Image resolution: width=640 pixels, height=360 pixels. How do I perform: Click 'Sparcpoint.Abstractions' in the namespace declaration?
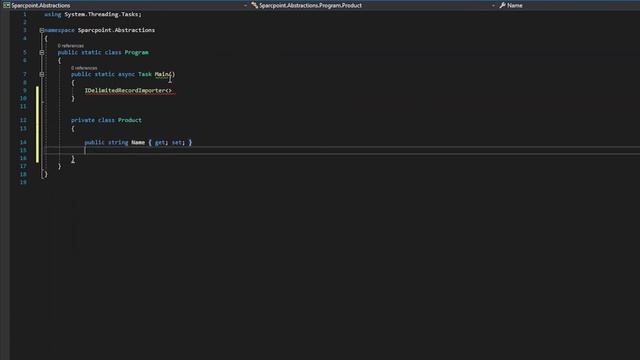116,30
